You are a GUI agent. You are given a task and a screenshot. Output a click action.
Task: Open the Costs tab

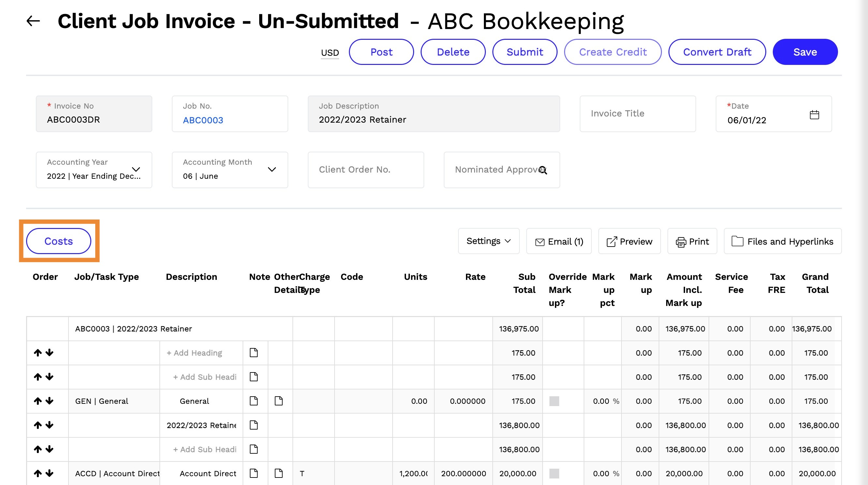pyautogui.click(x=59, y=241)
